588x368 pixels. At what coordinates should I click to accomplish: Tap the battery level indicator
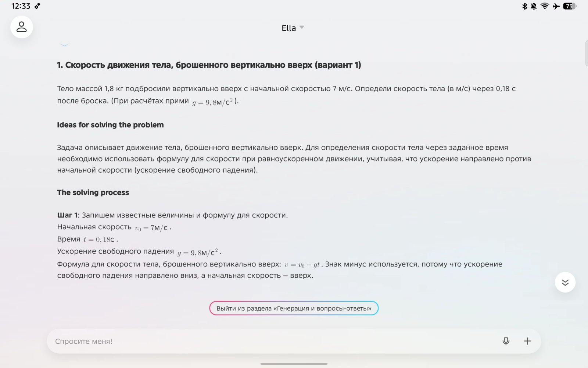pyautogui.click(x=570, y=6)
